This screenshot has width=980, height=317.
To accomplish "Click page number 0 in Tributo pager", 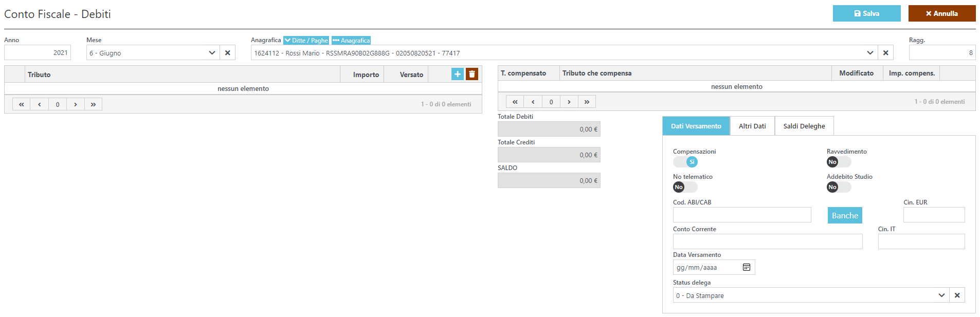I will 58,104.
